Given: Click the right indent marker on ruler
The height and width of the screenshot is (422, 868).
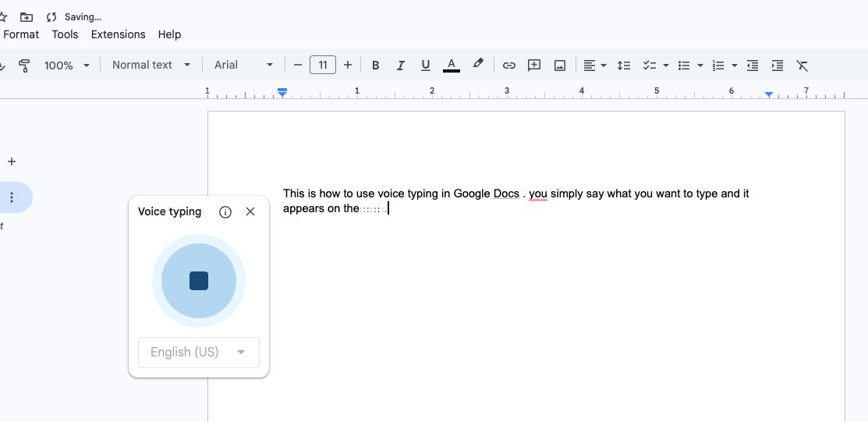Looking at the screenshot, I should (x=769, y=94).
